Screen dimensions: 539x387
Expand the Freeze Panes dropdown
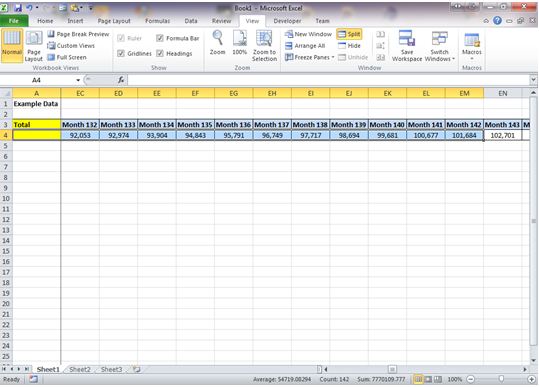[333, 57]
